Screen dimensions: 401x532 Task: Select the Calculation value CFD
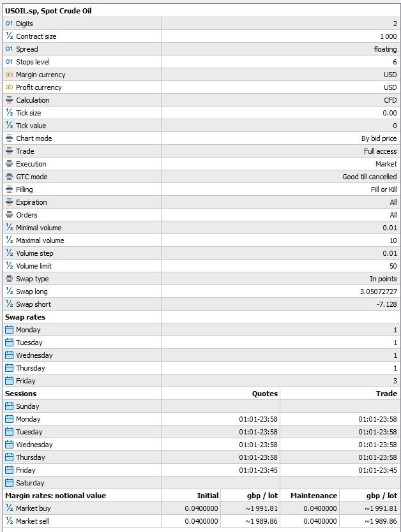click(x=390, y=100)
